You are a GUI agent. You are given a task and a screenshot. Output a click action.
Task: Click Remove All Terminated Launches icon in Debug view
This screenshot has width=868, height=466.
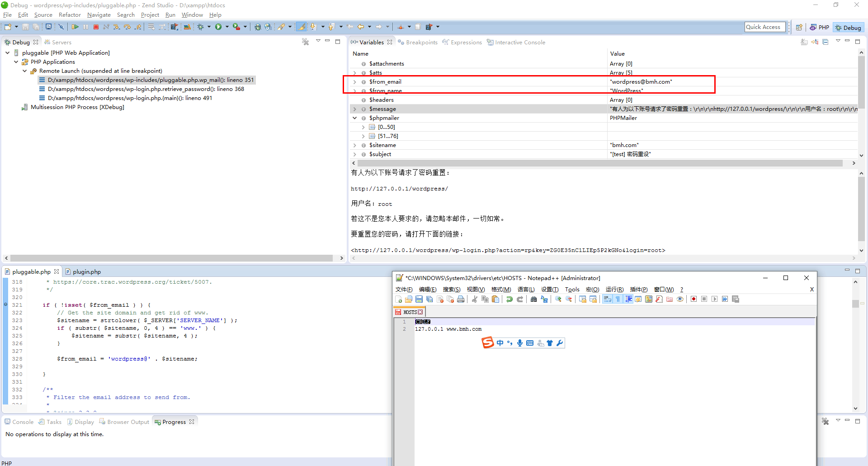click(x=306, y=42)
